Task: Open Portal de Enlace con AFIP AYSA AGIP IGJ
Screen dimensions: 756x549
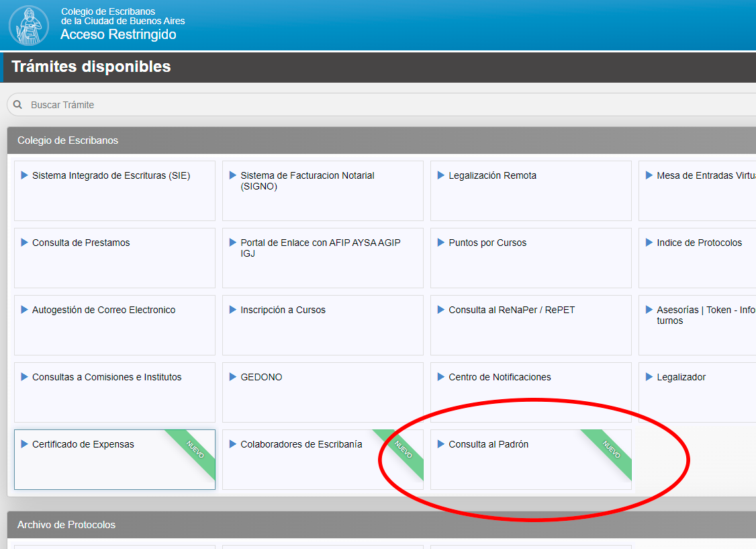Action: (322, 258)
